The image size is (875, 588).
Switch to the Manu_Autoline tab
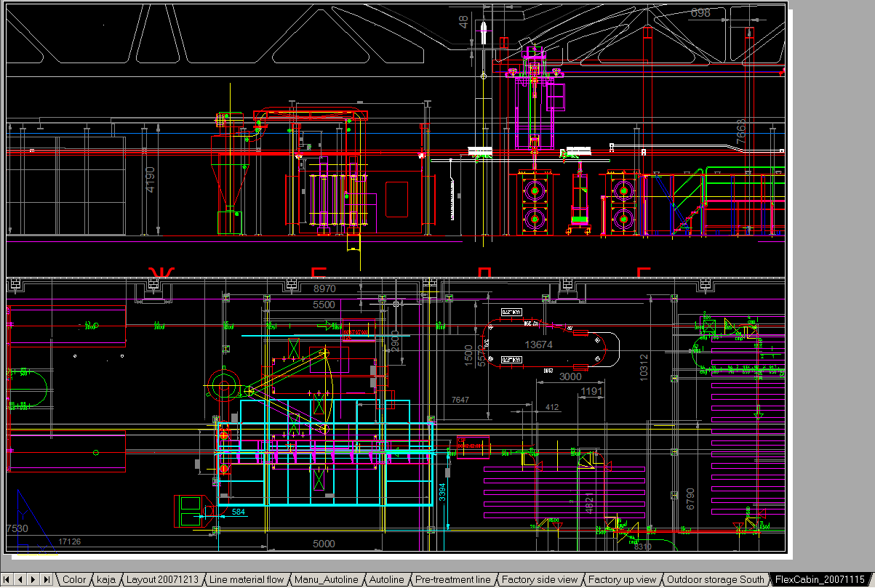(x=326, y=580)
